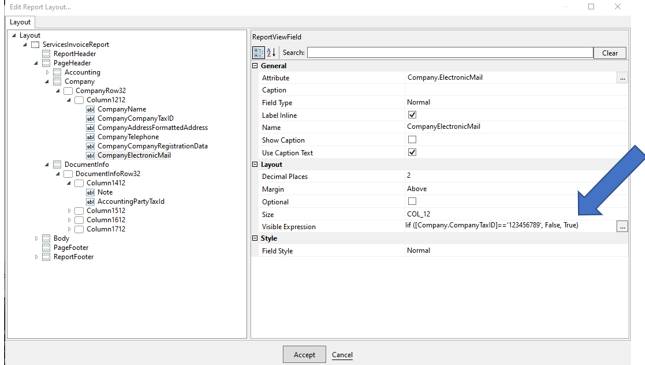This screenshot has width=645, height=365.
Task: Click the PageFooter section icon
Action: (x=46, y=248)
